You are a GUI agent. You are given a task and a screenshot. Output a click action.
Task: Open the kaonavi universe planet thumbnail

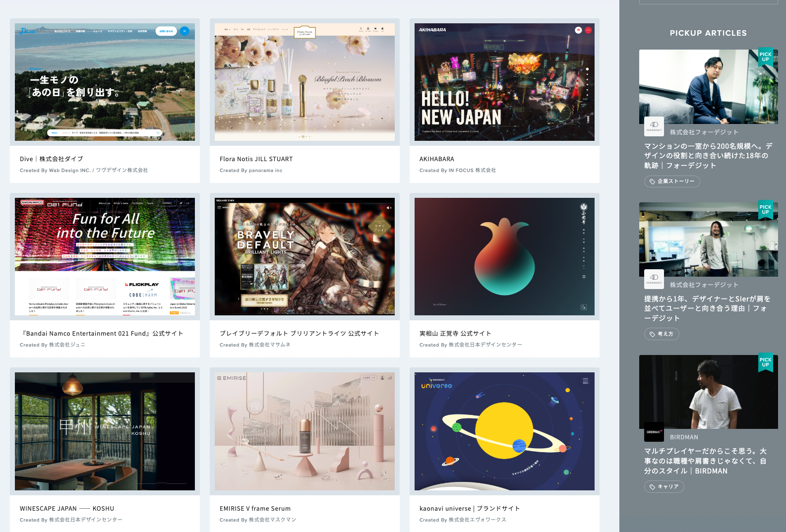[x=504, y=431]
